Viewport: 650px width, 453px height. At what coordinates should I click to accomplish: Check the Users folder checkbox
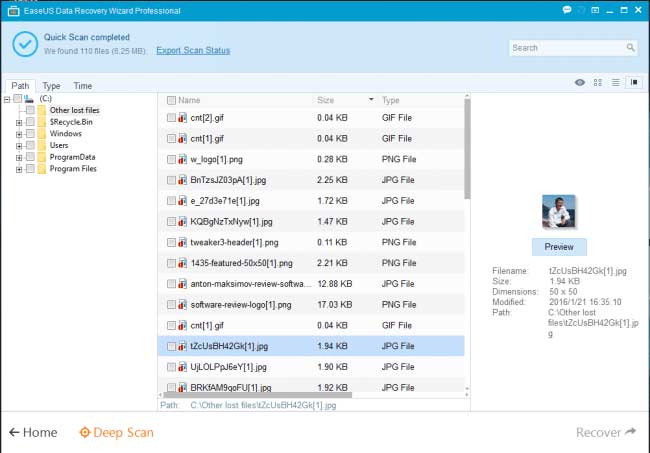30,145
